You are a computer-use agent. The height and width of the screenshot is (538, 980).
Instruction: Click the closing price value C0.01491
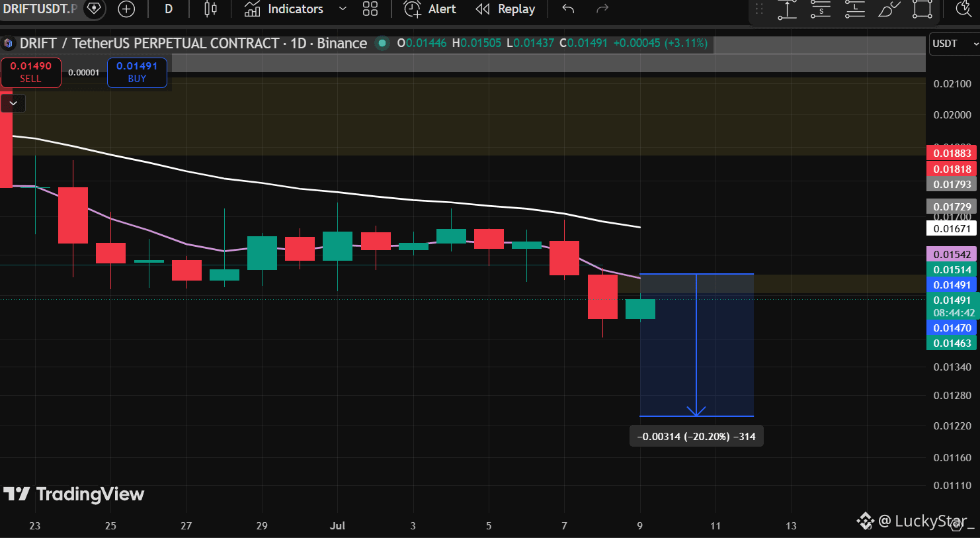coord(583,44)
